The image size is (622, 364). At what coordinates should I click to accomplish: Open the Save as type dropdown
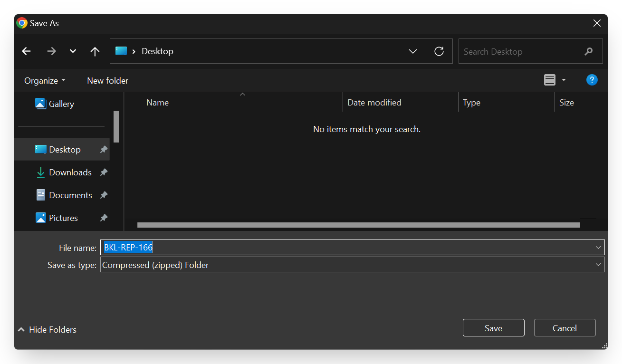598,265
